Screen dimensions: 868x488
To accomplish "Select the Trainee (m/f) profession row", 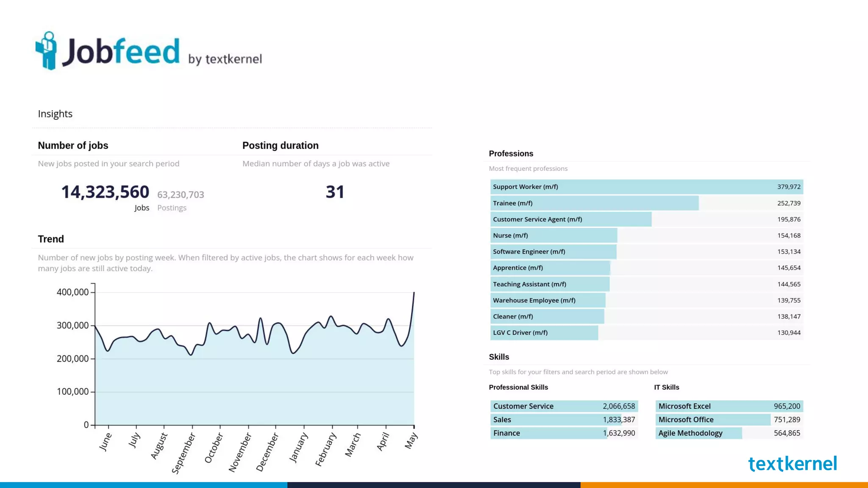I will click(594, 203).
